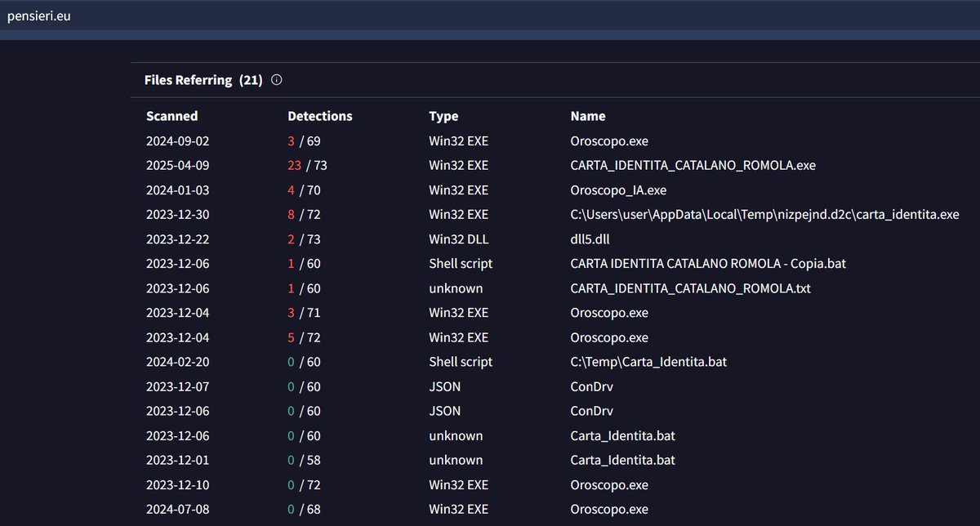Open the C:\Temp\Carta_Identita.bat entry
The width and height of the screenshot is (980, 526).
[648, 362]
